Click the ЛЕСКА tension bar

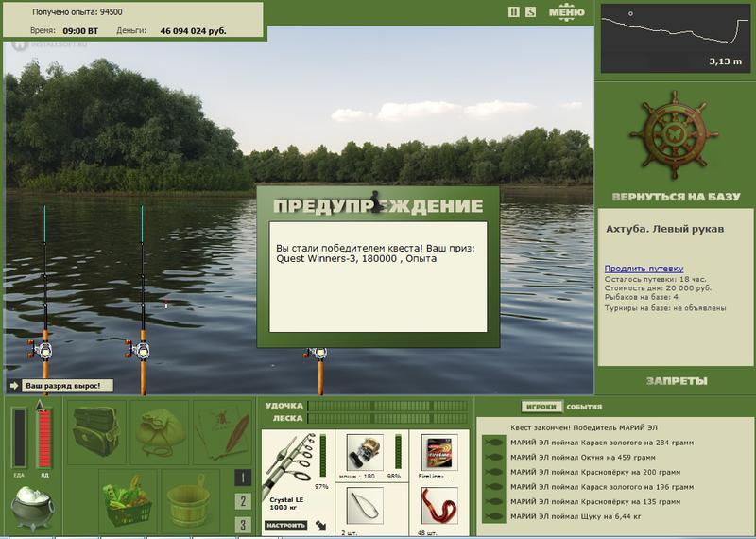[387, 418]
